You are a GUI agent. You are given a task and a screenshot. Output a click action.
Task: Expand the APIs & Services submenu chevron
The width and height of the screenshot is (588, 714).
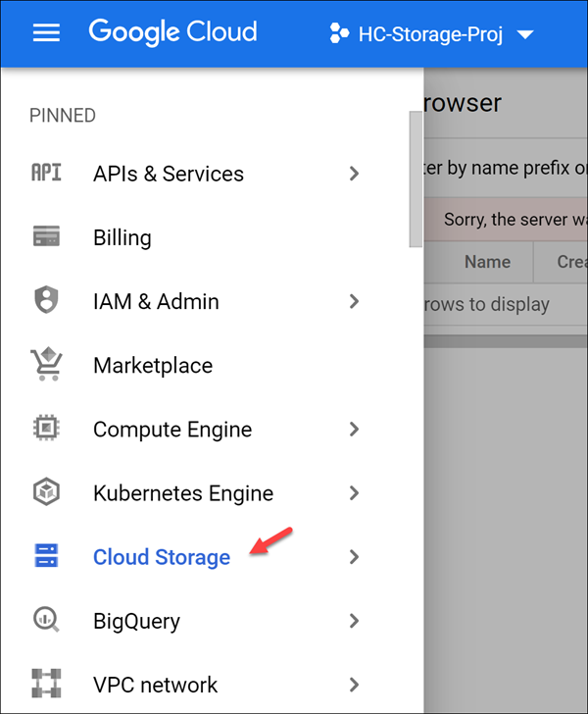tap(354, 174)
